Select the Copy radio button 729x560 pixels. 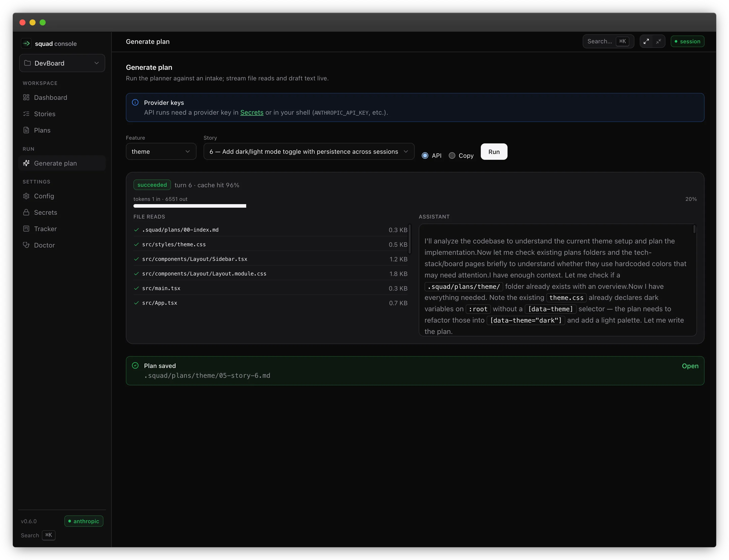[452, 156]
